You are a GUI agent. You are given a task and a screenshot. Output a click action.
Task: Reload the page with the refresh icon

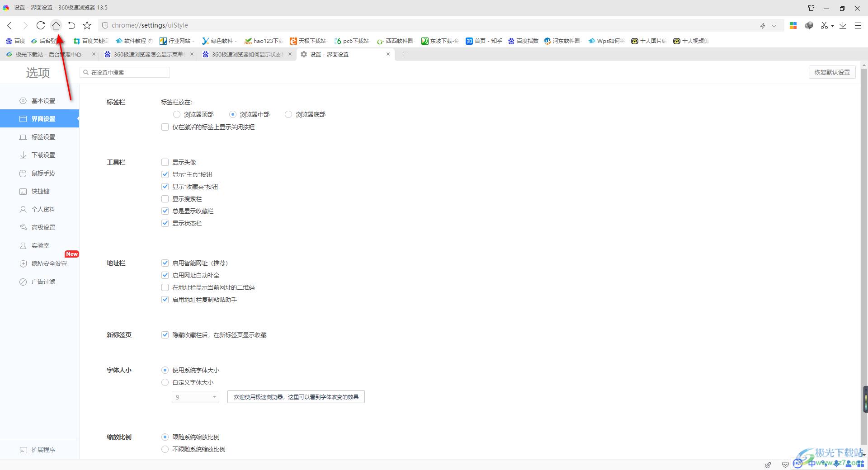(41, 25)
